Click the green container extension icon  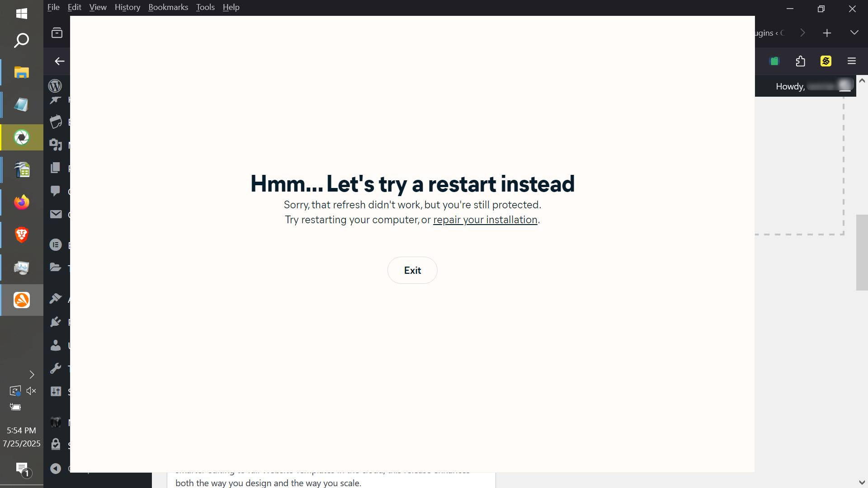(774, 61)
